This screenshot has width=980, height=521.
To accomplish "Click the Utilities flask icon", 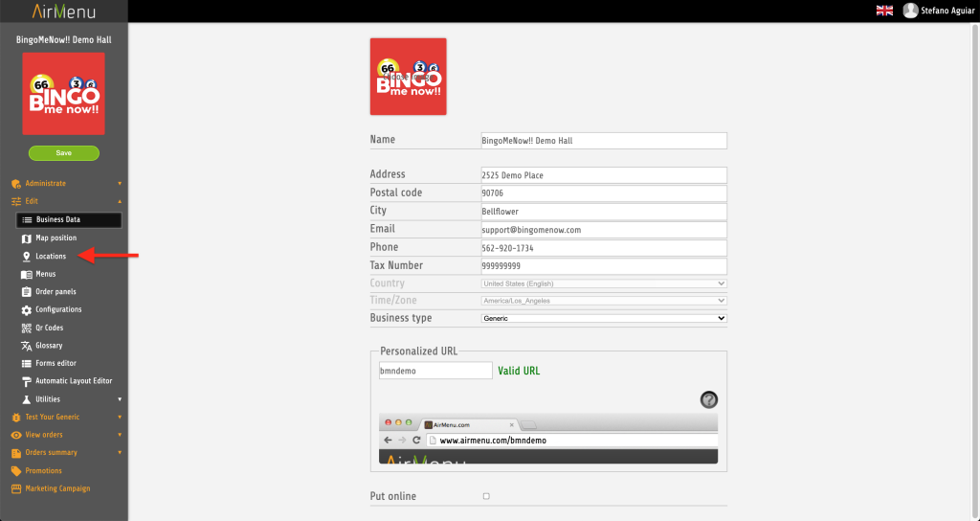I will coord(26,399).
